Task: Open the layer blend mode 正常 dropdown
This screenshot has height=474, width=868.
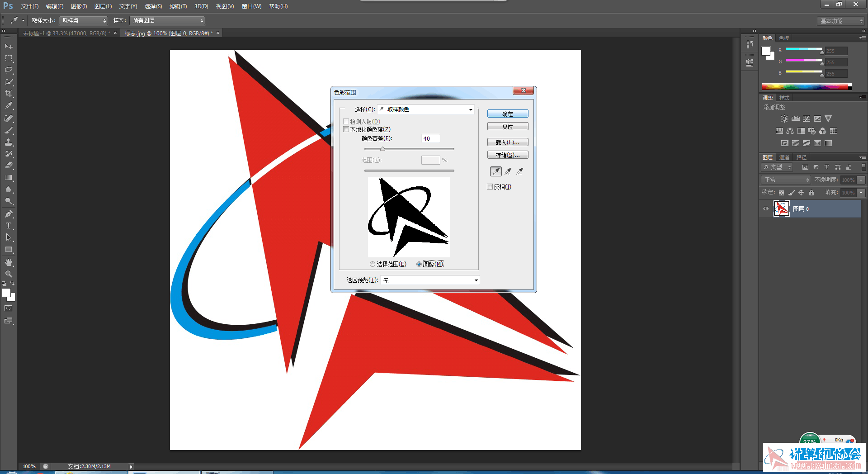Action: [x=786, y=180]
